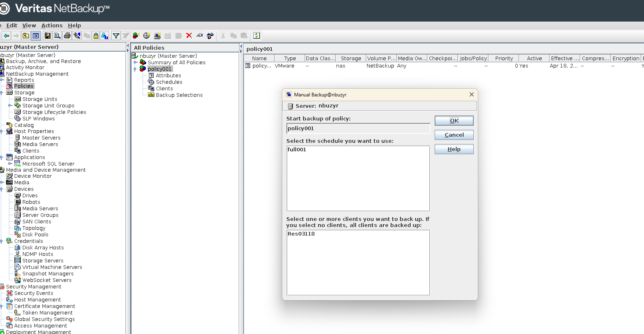Select Global Security Settings tree item
Viewport: 644px width, 334px height.
(44, 319)
